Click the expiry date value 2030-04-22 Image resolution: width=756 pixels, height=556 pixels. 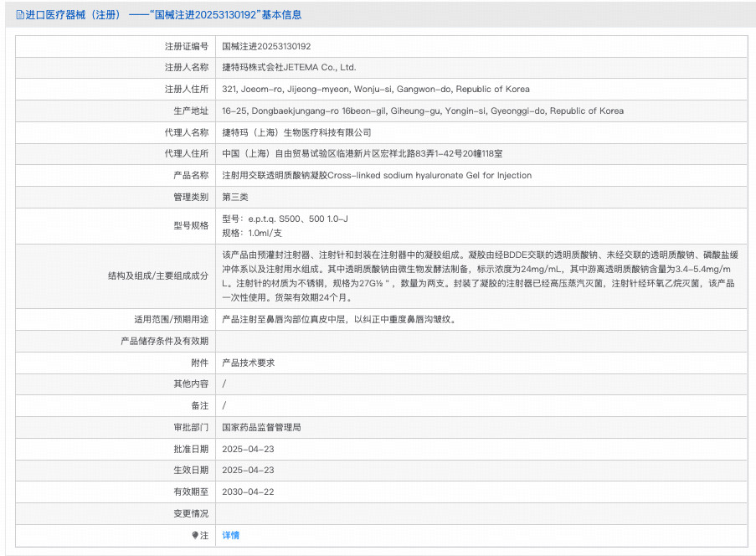click(x=248, y=492)
